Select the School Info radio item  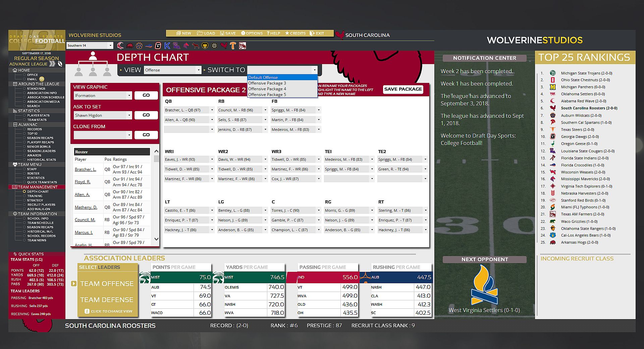click(x=24, y=218)
